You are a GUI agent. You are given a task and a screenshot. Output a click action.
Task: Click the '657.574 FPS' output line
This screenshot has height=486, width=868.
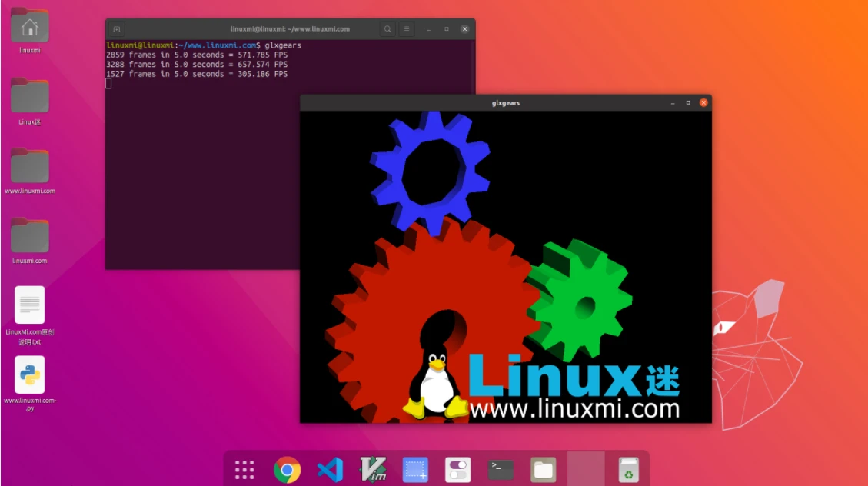point(197,64)
